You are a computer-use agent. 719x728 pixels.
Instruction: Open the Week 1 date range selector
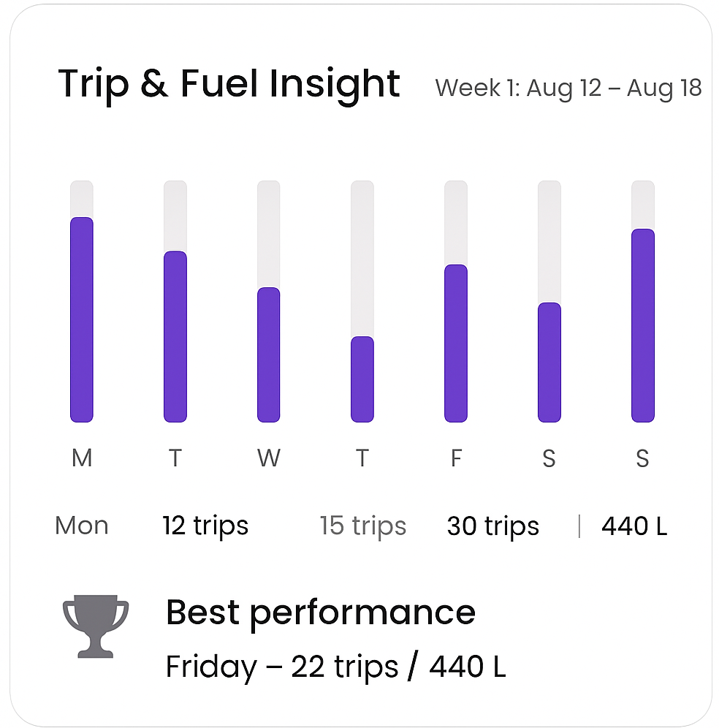(x=568, y=88)
